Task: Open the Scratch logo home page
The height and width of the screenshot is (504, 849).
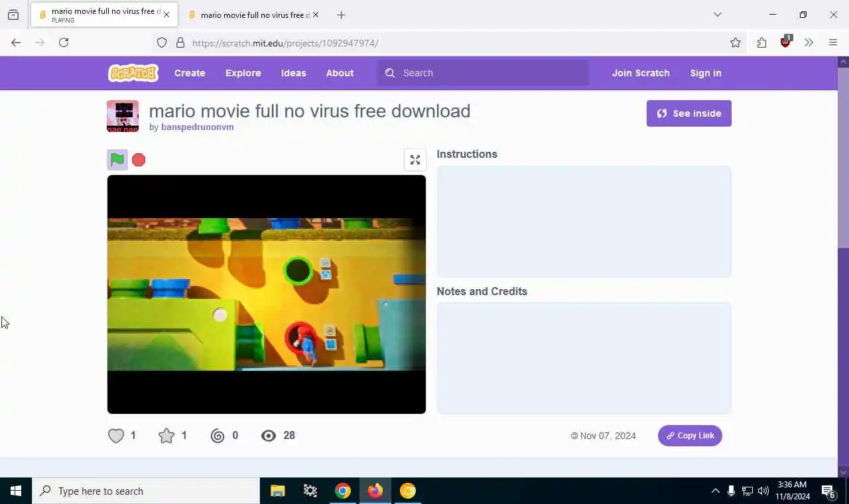Action: click(133, 73)
